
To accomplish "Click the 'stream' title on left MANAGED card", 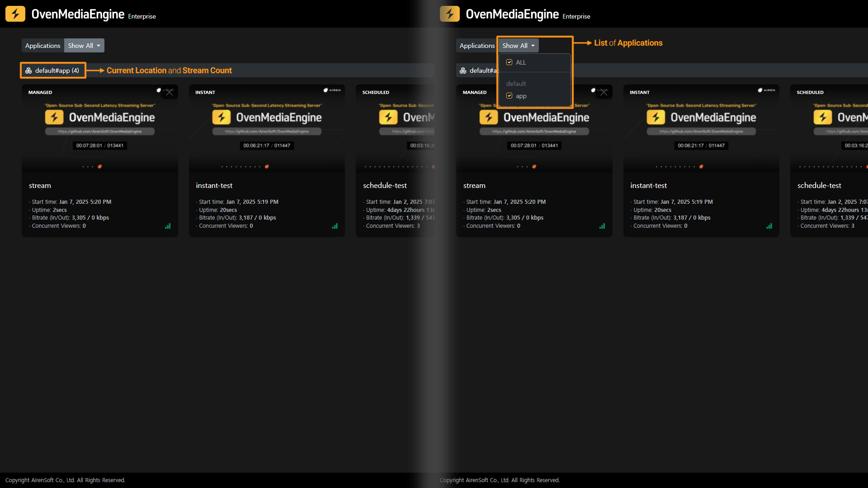I will (x=40, y=186).
